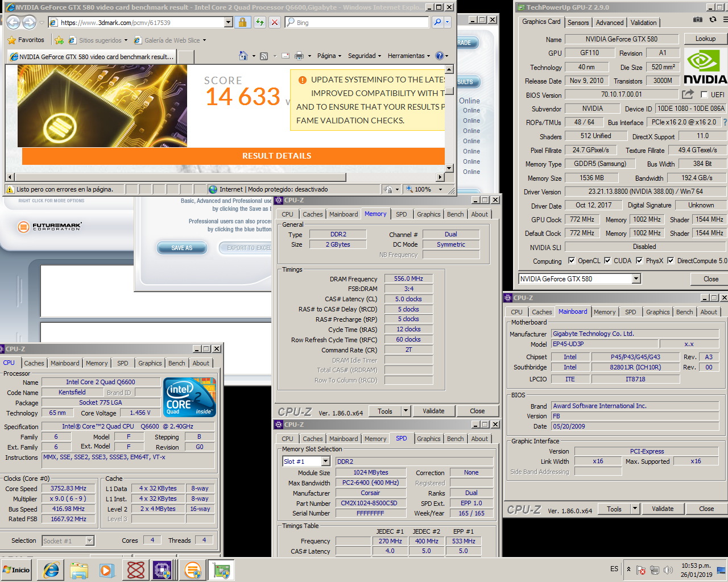This screenshot has height=582, width=728.
Task: Click the Action Center flag in system tray
Action: point(640,569)
